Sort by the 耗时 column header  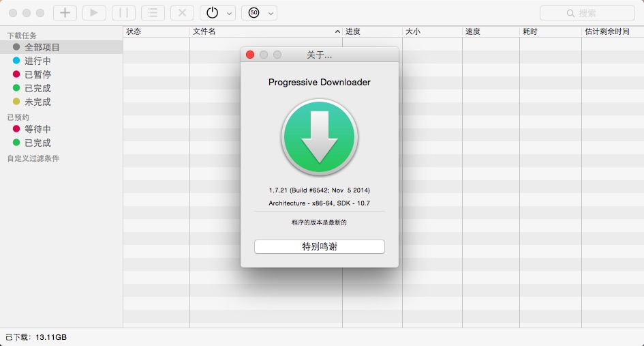point(551,31)
